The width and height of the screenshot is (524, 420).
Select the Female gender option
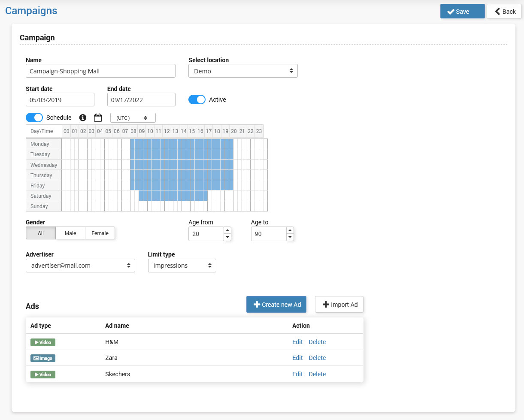tap(100, 233)
